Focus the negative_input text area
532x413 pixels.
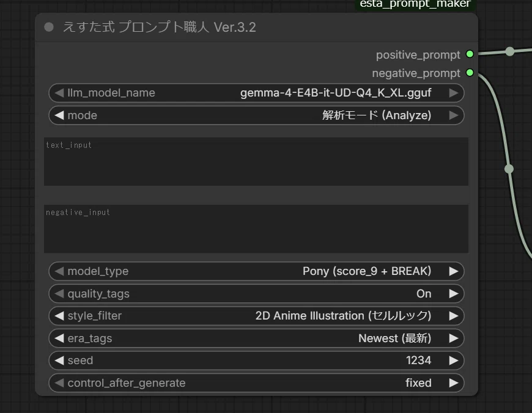pos(256,228)
